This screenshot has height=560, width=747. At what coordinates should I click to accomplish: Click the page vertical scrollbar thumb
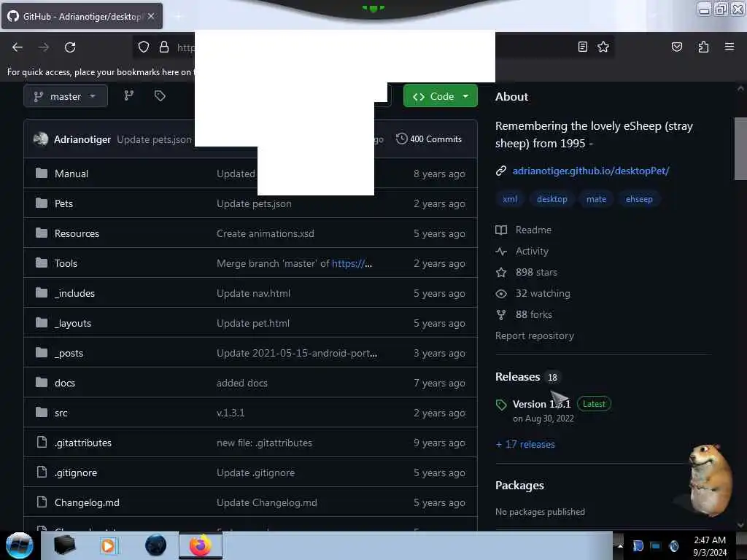point(740,149)
